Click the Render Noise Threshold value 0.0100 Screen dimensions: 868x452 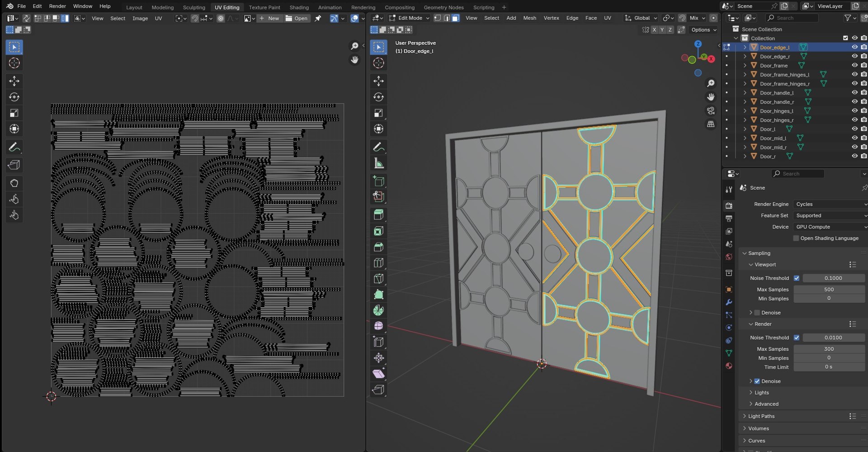coord(833,338)
